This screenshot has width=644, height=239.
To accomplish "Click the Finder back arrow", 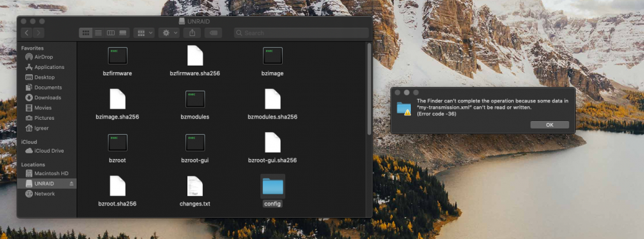I will (27, 33).
